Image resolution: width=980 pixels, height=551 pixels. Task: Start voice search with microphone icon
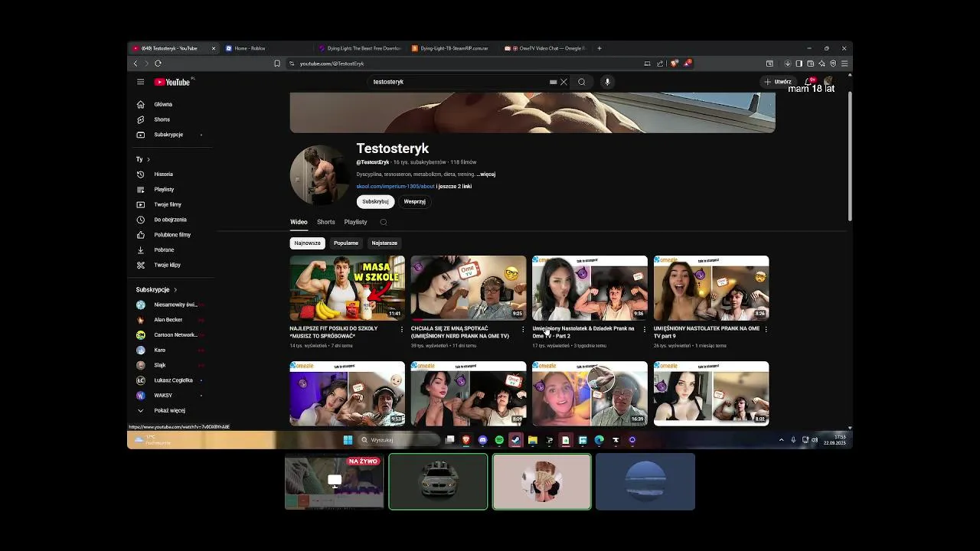point(607,82)
